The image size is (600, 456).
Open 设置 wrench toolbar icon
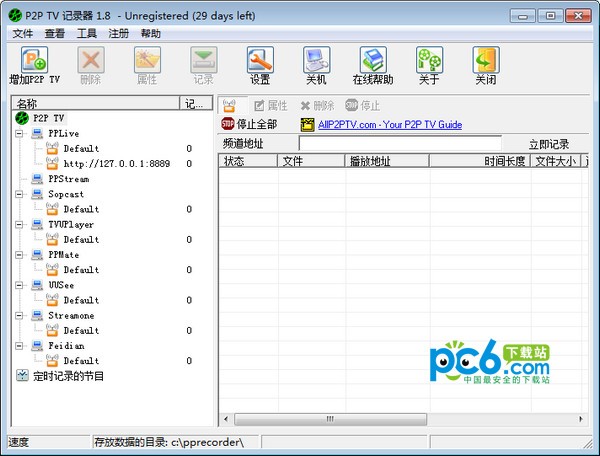click(260, 60)
